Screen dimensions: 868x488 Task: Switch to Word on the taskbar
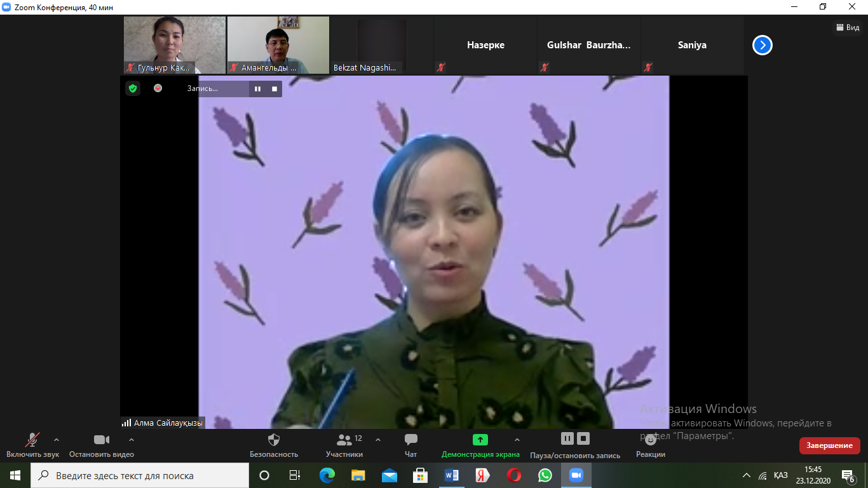coord(452,475)
